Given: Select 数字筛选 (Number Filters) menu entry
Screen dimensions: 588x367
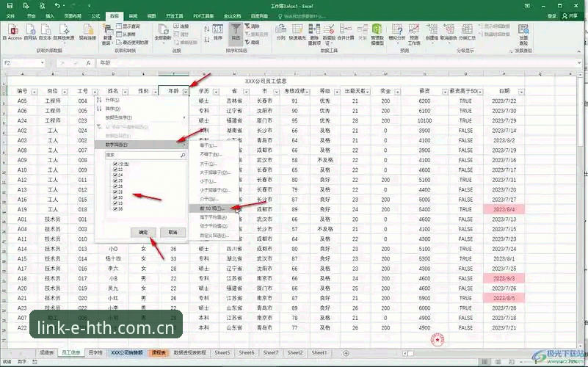Looking at the screenshot, I should [141, 145].
